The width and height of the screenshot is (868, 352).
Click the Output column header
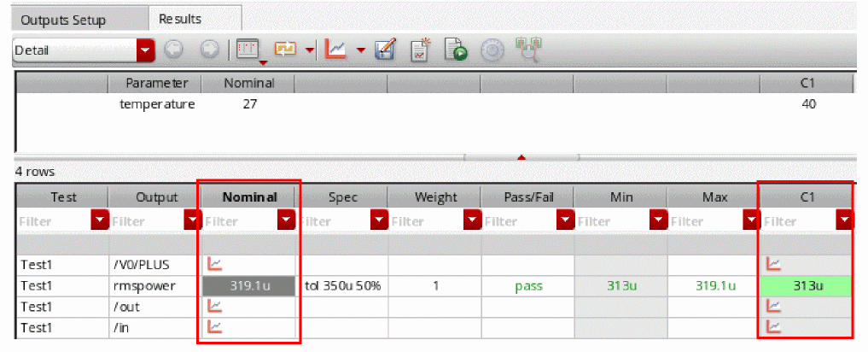point(155,197)
